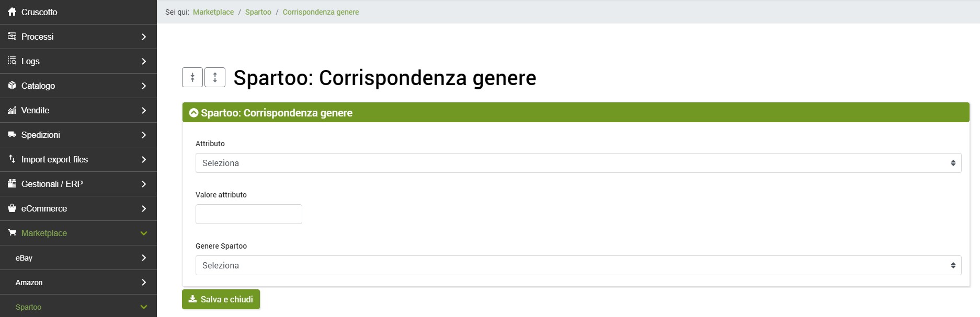Open the Amazon submenu item
Image resolution: width=980 pixels, height=317 pixels.
click(x=29, y=283)
